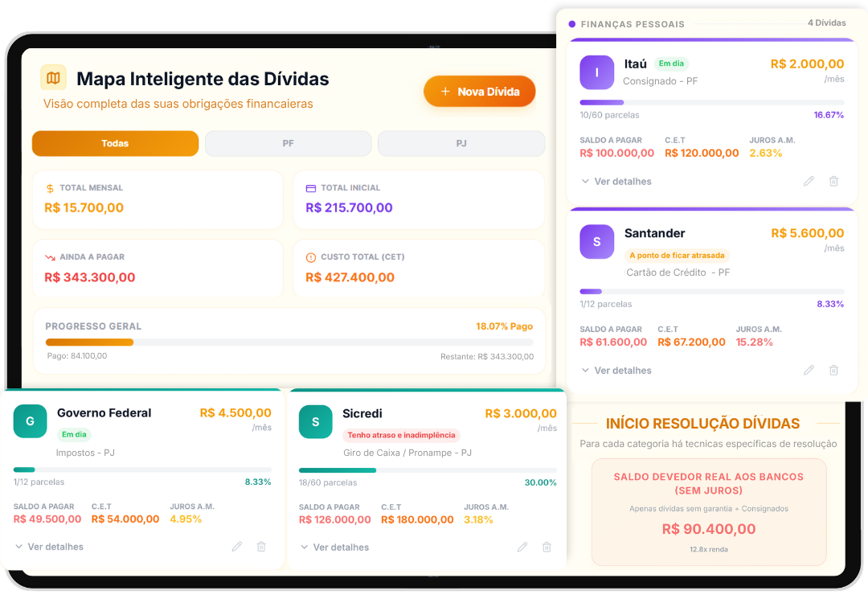Edit the Itaú debt with pencil icon
Screen dimensions: 868x603
[x=809, y=181]
